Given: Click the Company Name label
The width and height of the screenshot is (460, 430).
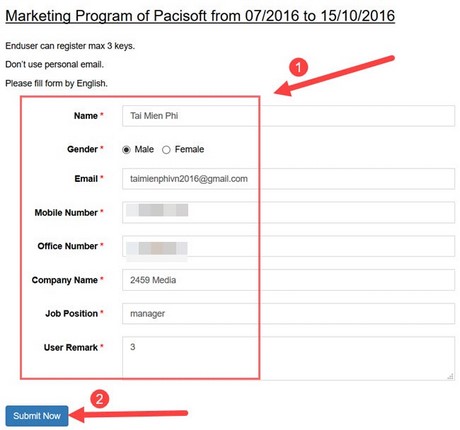Looking at the screenshot, I should (x=65, y=280).
